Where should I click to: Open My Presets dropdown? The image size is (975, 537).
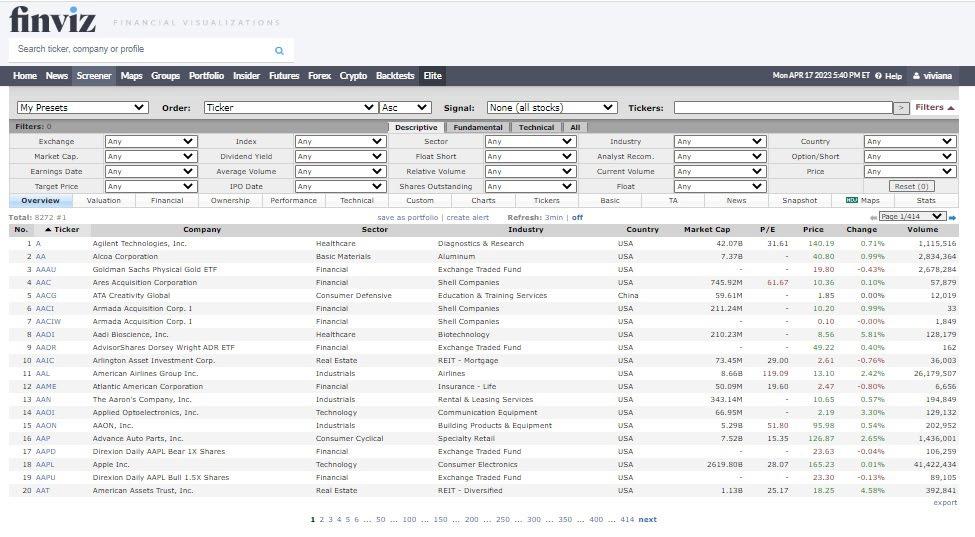83,108
